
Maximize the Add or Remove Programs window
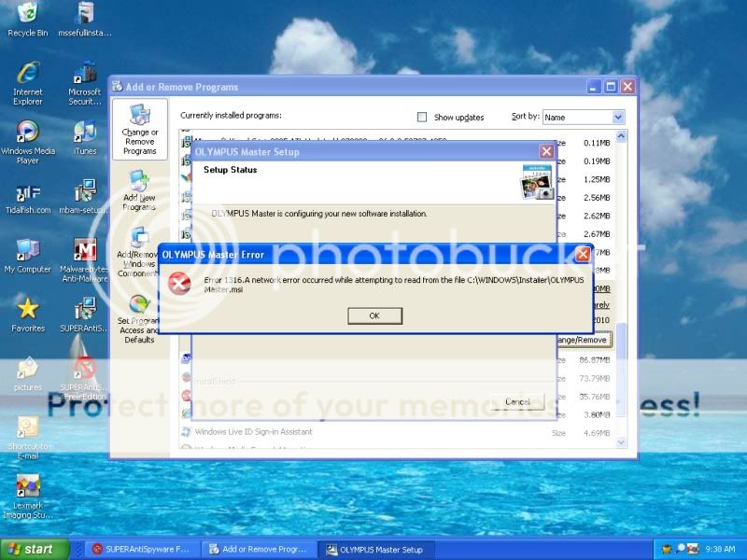click(x=611, y=87)
